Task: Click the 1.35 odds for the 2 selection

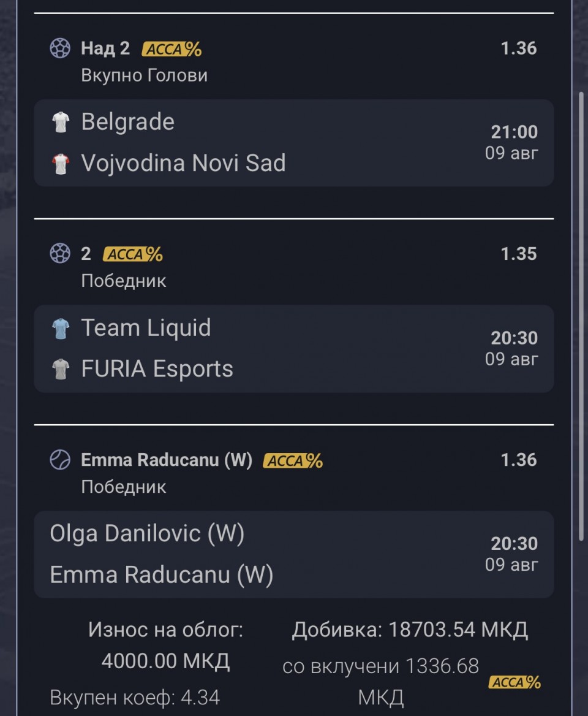Action: (x=519, y=254)
